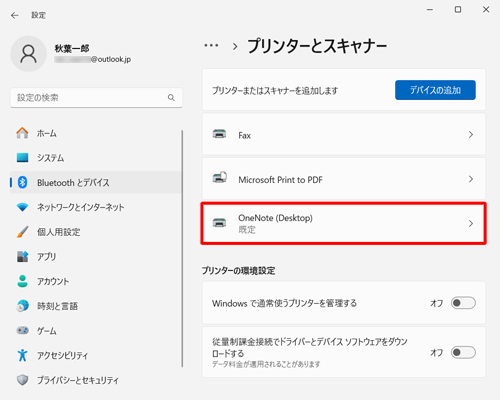Open アクセシビリティ settings category
The image size is (500, 400).
96,355
